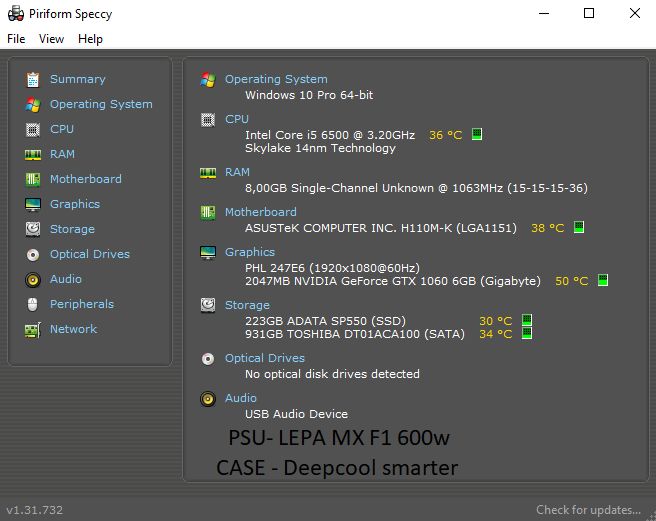Click the RAM module icon in sidebar

tap(33, 154)
